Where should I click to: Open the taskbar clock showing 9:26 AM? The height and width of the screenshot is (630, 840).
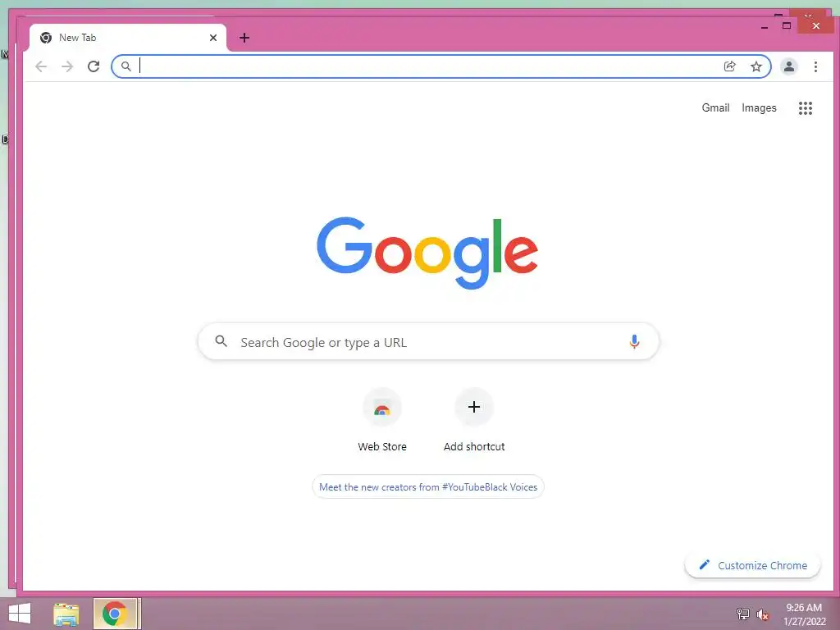click(x=804, y=614)
